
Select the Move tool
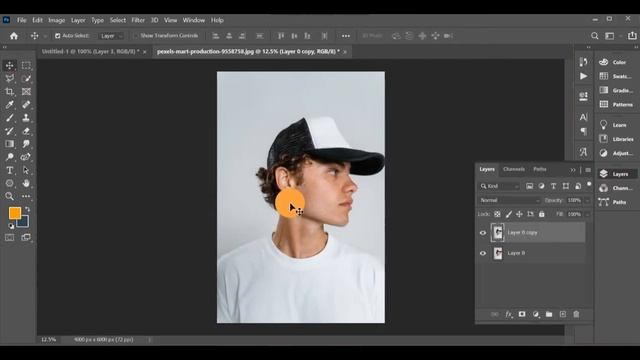pyautogui.click(x=9, y=65)
